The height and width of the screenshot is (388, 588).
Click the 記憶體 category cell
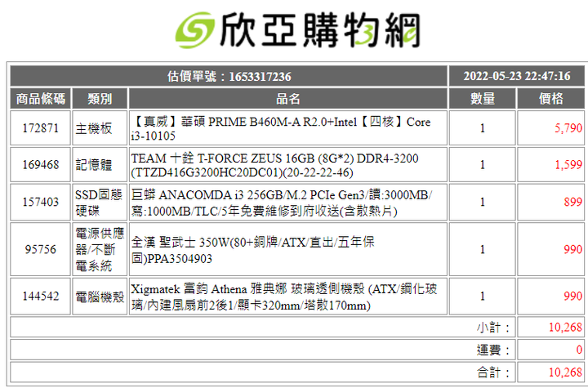pyautogui.click(x=100, y=164)
